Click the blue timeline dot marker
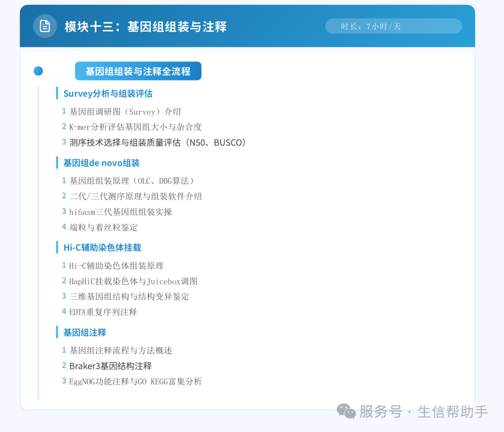The height and width of the screenshot is (432, 504). 38,71
